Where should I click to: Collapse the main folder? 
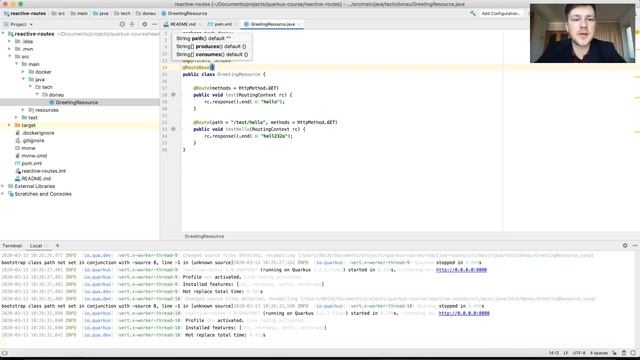click(x=17, y=64)
